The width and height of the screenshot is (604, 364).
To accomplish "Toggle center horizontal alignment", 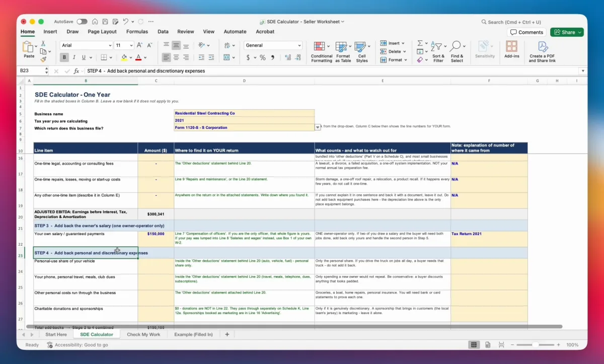I will tap(176, 57).
